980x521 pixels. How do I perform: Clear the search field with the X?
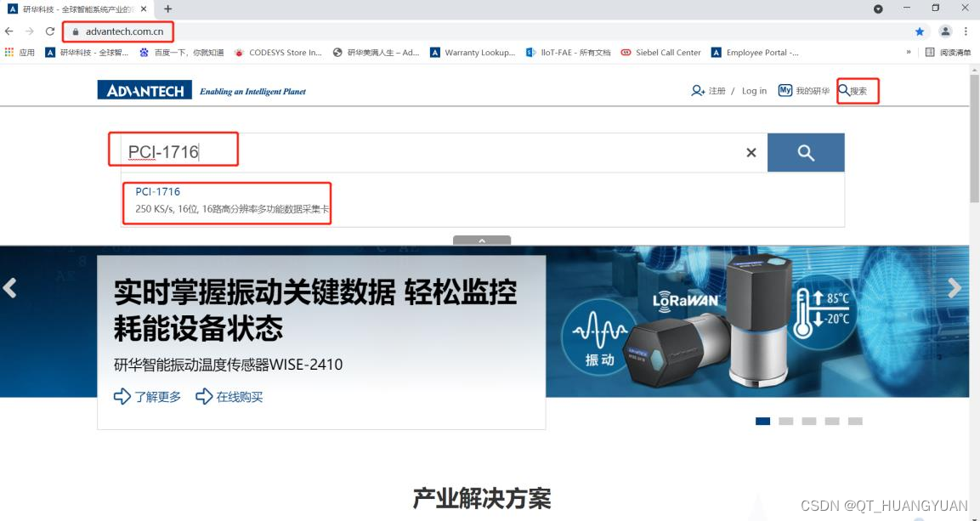[751, 152]
